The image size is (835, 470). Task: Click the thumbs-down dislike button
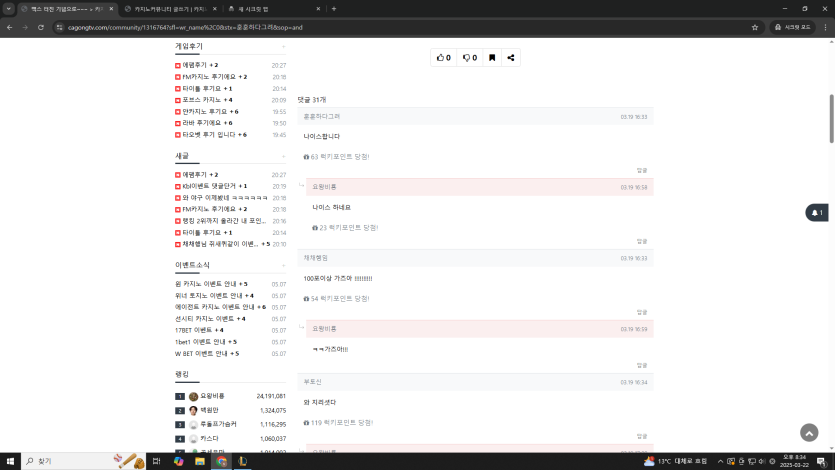pos(470,57)
